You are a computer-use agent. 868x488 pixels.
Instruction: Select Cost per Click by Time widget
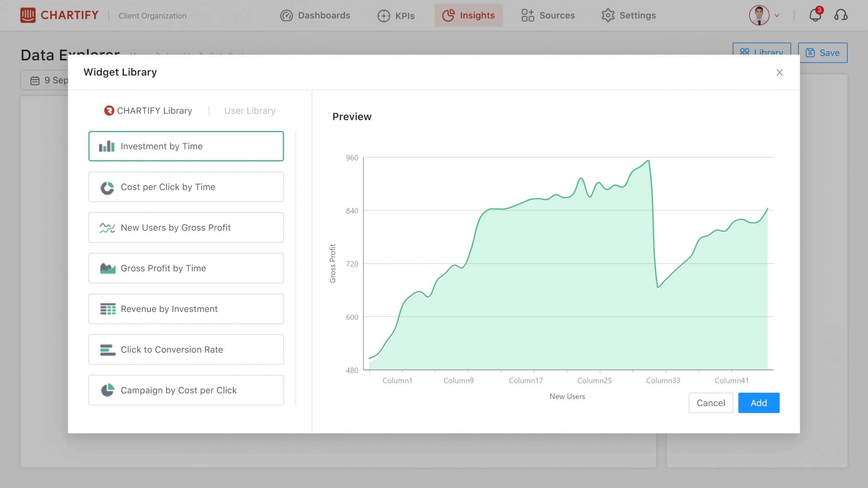(186, 187)
